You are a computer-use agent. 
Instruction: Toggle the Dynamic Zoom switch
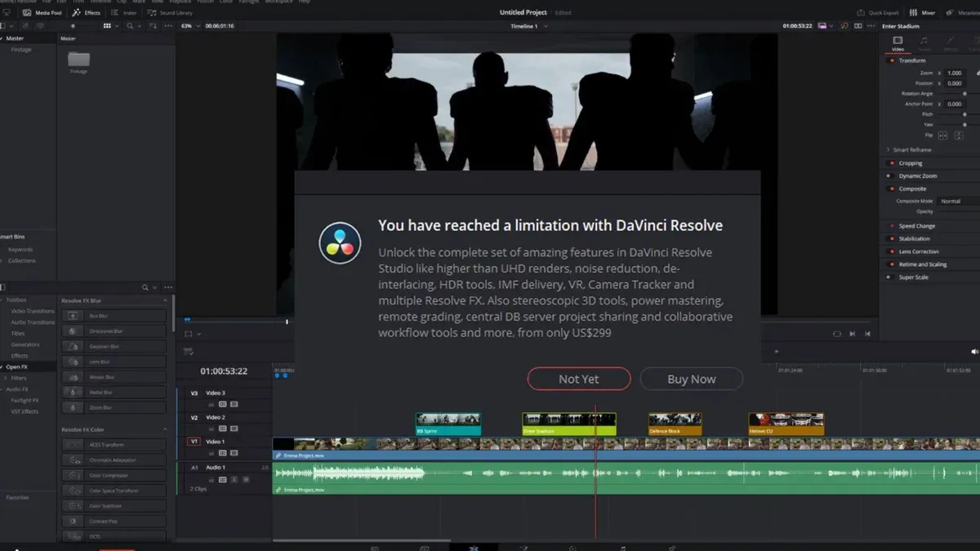click(x=890, y=176)
